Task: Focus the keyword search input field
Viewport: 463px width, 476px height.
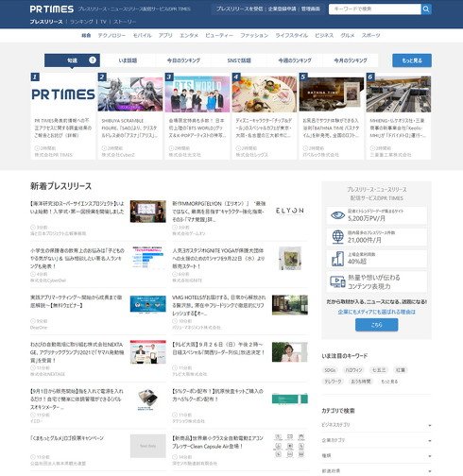Action: [374, 9]
